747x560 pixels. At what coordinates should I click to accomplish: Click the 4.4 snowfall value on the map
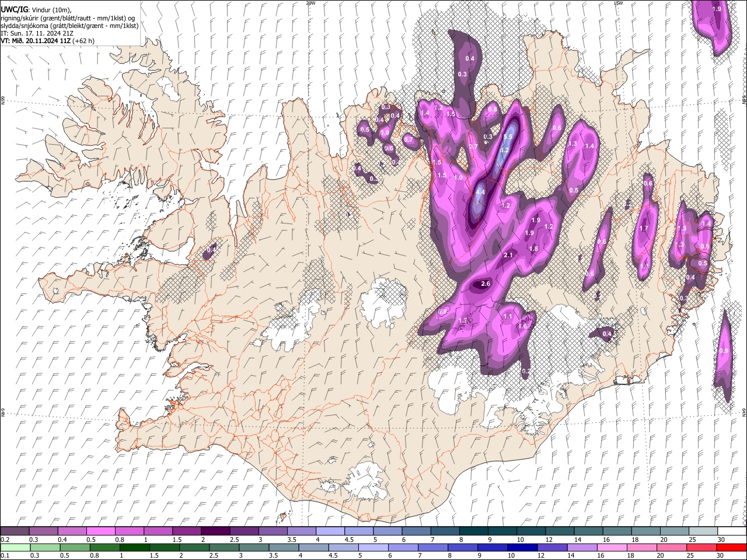coord(480,192)
